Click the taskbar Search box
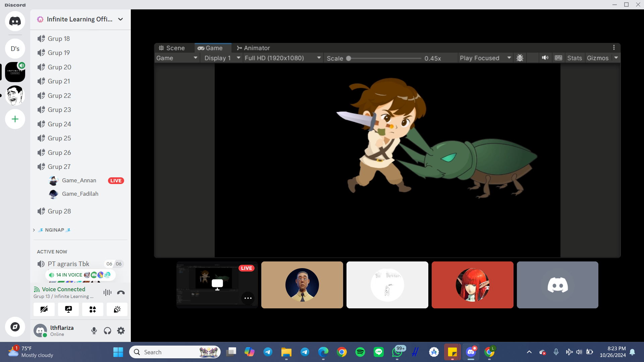Image resolution: width=644 pixels, height=362 pixels. pyautogui.click(x=175, y=352)
